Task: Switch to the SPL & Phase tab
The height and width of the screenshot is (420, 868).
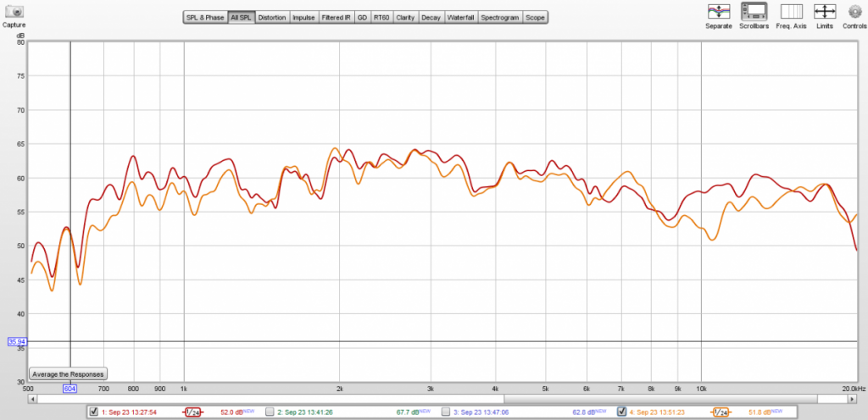Action: (205, 18)
